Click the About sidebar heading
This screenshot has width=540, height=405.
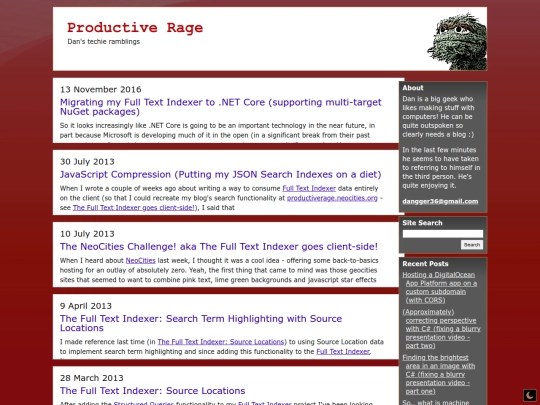pos(413,88)
